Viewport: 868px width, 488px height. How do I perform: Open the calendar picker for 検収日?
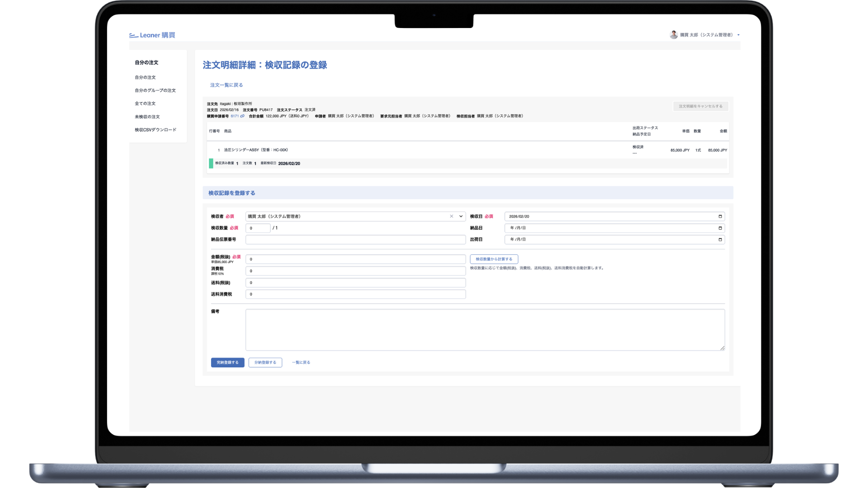pos(720,216)
